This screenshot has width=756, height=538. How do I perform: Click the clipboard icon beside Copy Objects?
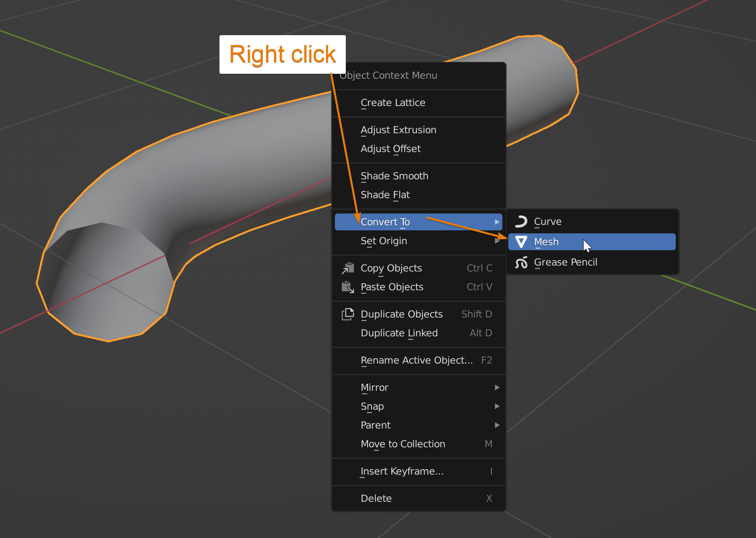(348, 268)
